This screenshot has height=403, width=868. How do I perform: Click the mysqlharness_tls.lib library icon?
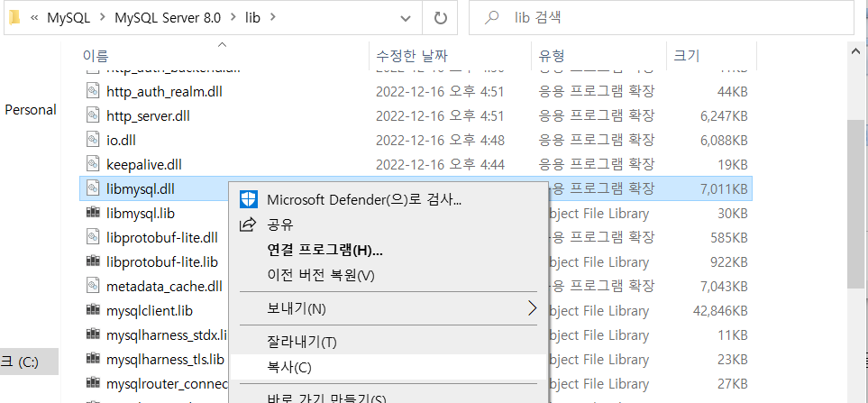[x=93, y=359]
